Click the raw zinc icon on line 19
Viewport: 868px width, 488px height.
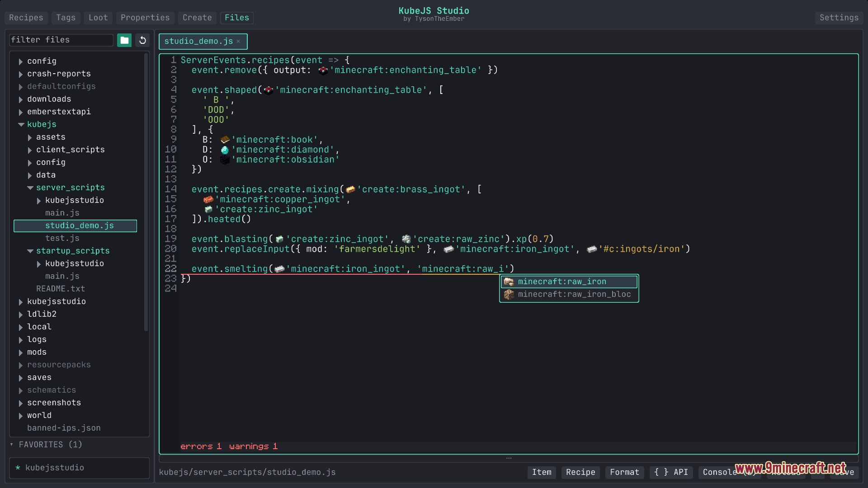point(406,239)
